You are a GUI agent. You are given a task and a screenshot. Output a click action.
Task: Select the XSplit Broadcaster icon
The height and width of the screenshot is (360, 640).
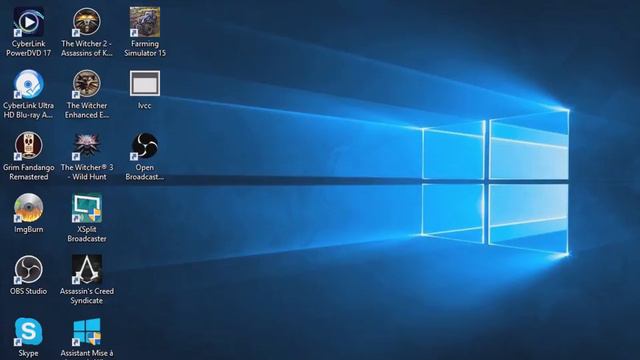click(87, 208)
